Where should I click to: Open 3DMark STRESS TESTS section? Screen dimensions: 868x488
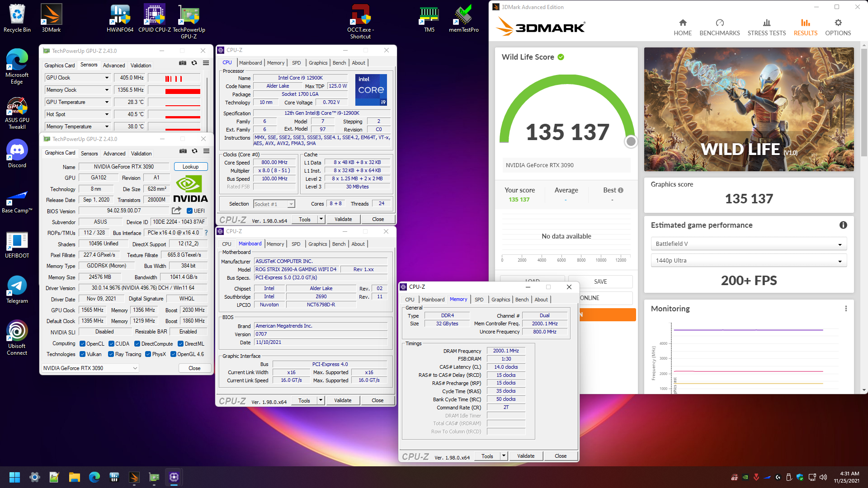767,28
